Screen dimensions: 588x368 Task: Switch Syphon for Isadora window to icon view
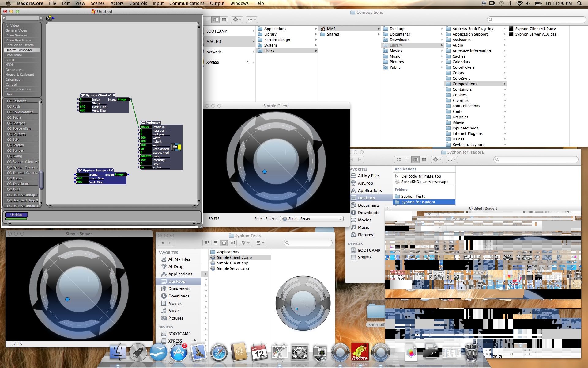[x=399, y=159]
